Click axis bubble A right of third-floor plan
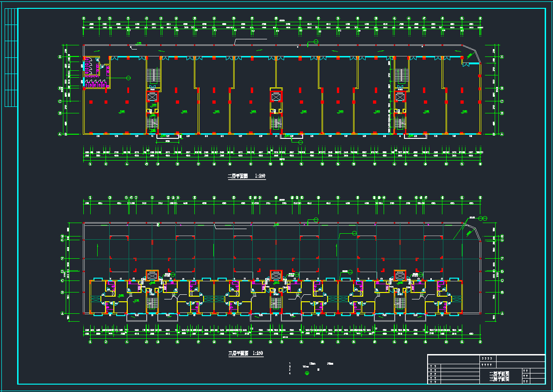This screenshot has width=553, height=392. pyautogui.click(x=503, y=314)
